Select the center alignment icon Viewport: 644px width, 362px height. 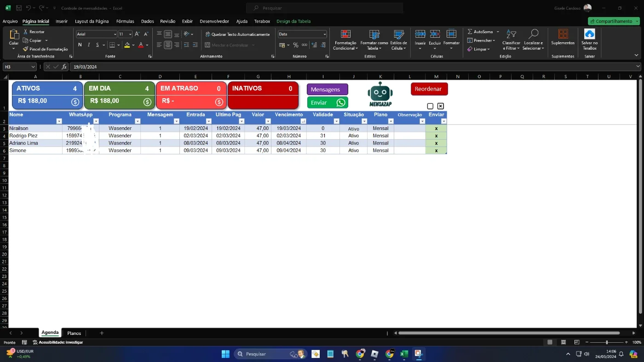pyautogui.click(x=168, y=45)
